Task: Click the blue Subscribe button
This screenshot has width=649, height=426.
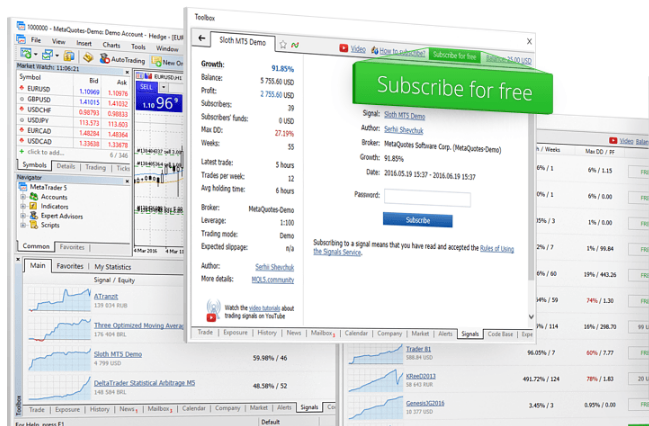Action: tap(417, 220)
